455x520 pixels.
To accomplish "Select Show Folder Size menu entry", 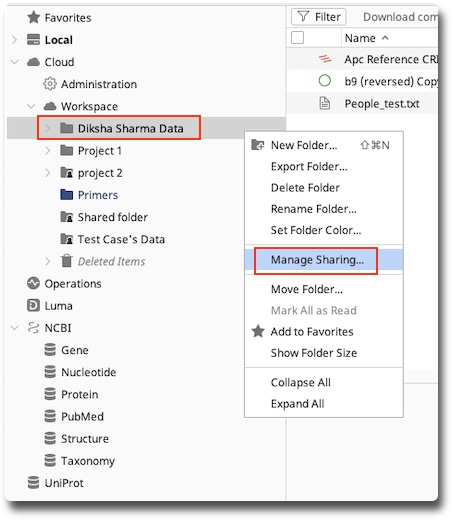I will click(324, 353).
